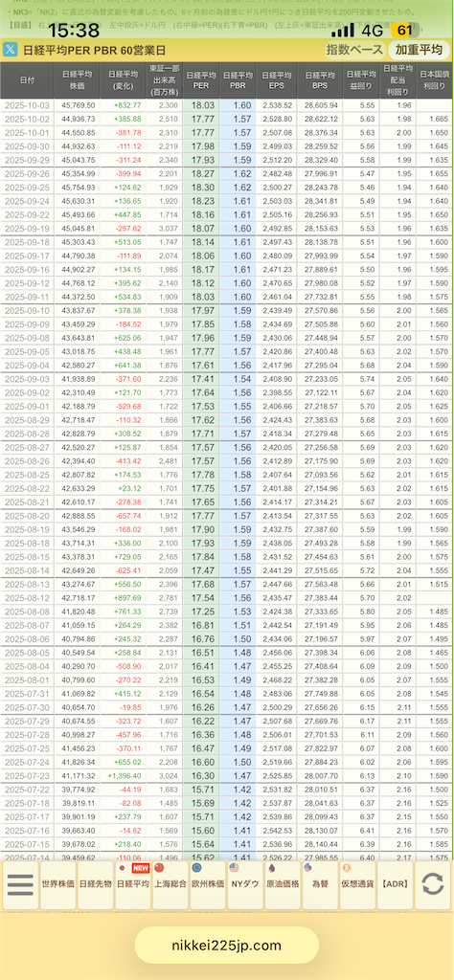The height and width of the screenshot is (980, 454).
Task: Select the 45,769.50 stock price cell
Action: point(79,105)
